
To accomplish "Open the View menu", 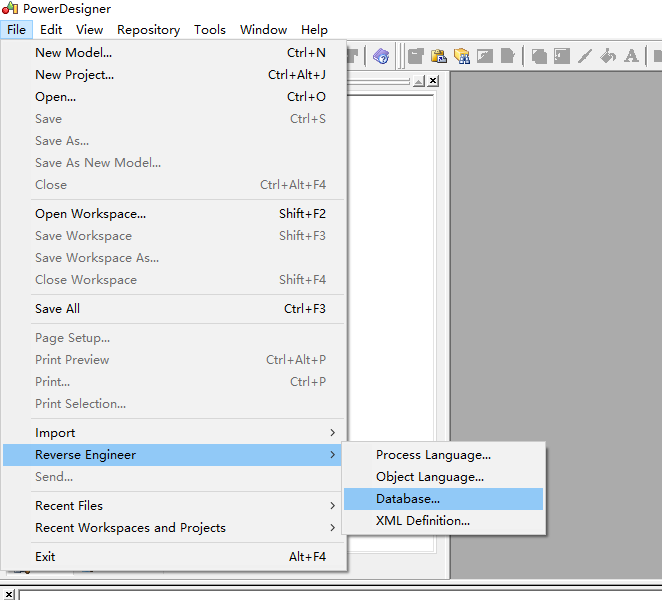I will (x=90, y=30).
